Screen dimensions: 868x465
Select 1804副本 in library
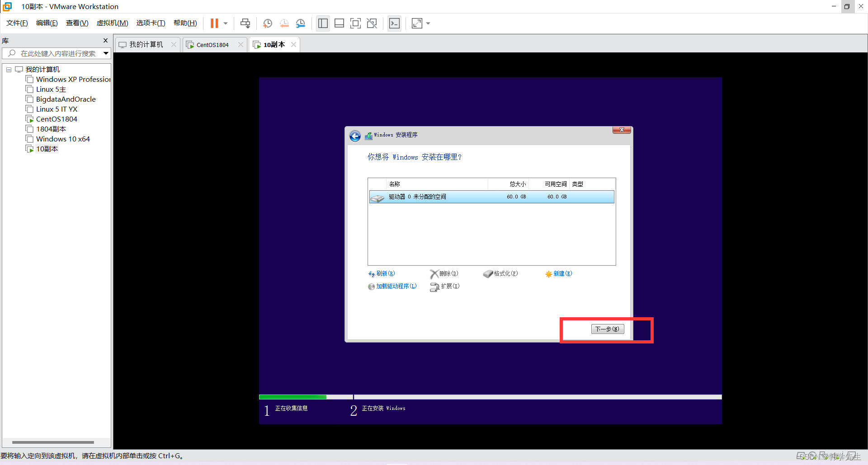(46, 129)
